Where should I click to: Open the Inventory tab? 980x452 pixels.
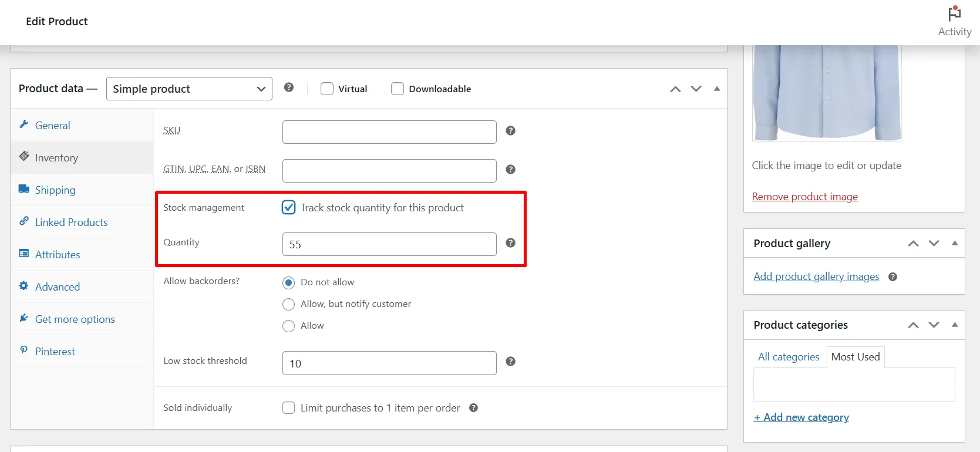tap(82, 157)
